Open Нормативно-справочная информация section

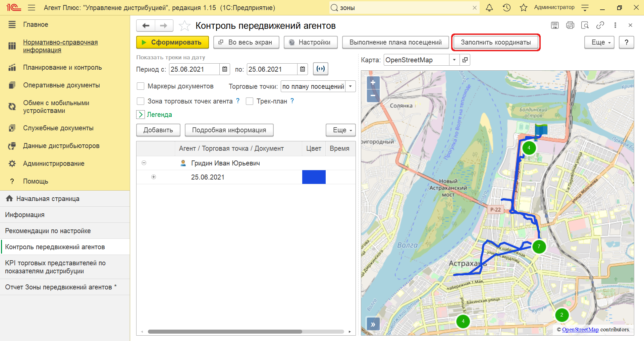(60, 46)
